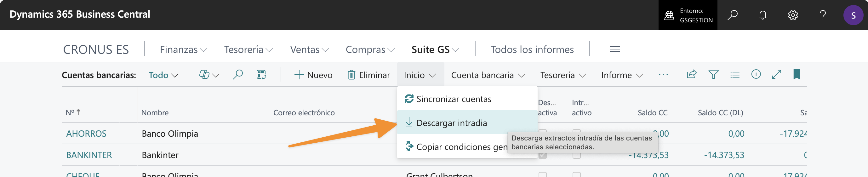
Task: Click the Bankinter name cell
Action: click(x=160, y=155)
